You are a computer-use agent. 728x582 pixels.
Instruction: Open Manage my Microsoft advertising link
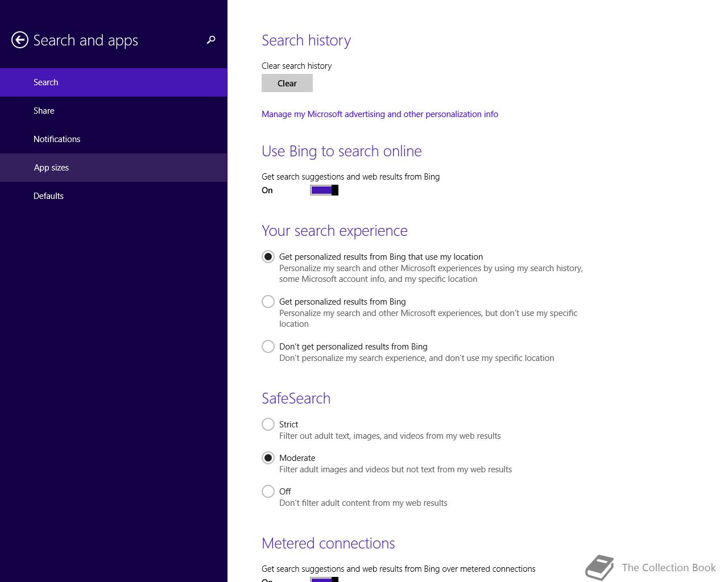coord(379,114)
